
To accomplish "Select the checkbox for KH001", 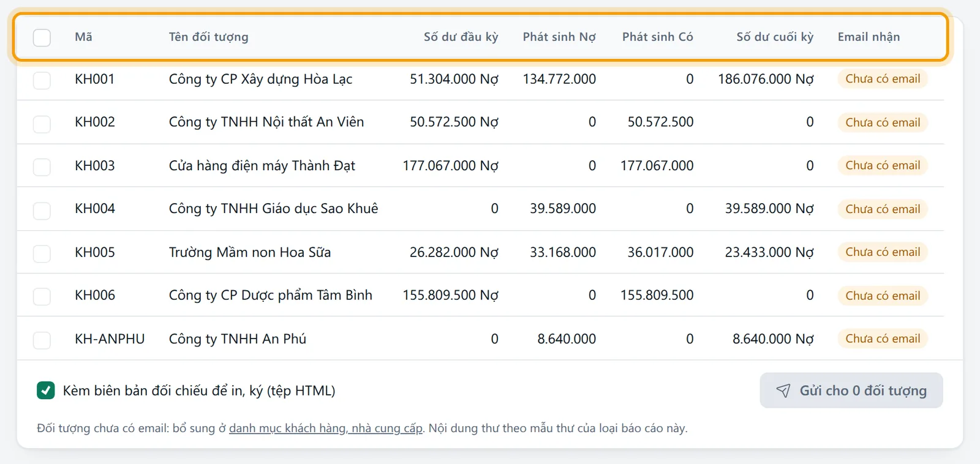I will (42, 80).
